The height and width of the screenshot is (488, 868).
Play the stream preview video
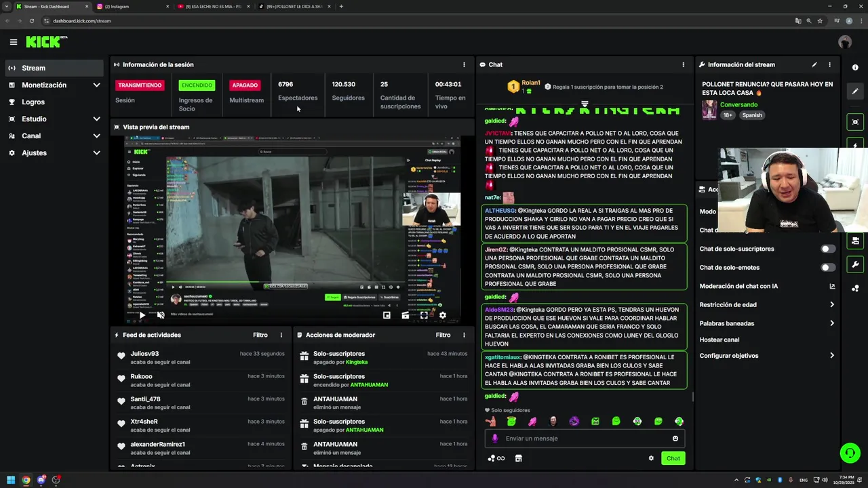pyautogui.click(x=142, y=315)
